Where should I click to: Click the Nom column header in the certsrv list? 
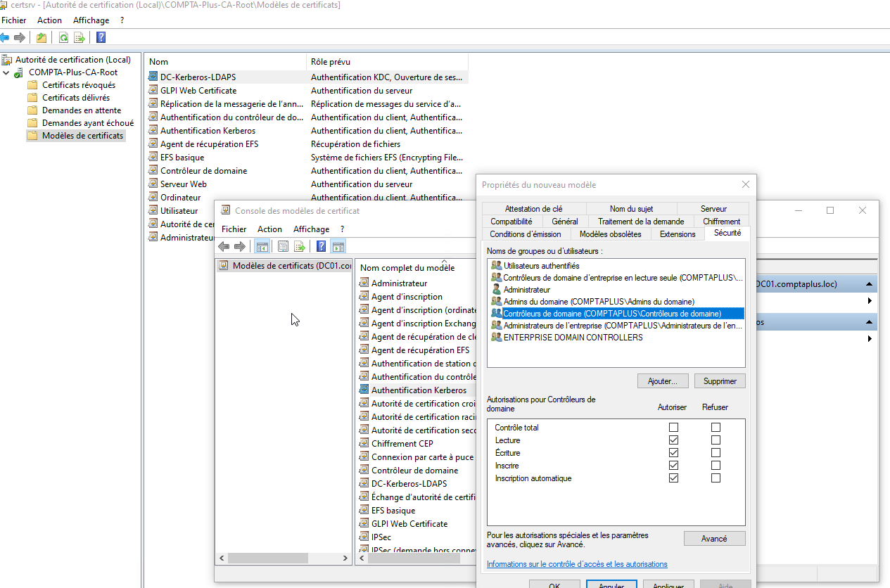tap(225, 62)
